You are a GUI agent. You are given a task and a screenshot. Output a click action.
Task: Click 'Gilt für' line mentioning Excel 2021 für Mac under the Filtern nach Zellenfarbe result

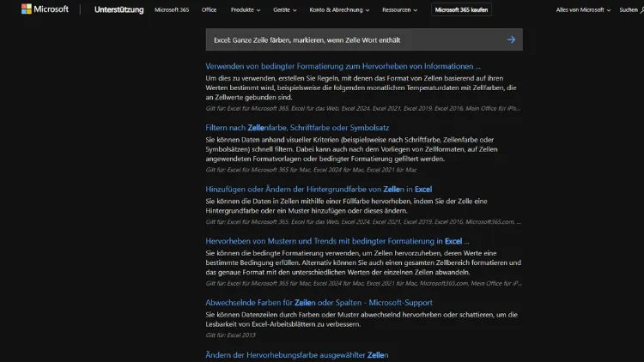tap(311, 170)
